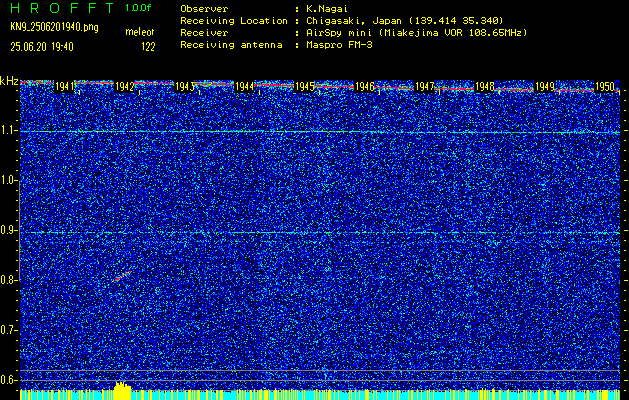Click the meteor count value 122
629x400 pixels.
pyautogui.click(x=148, y=47)
